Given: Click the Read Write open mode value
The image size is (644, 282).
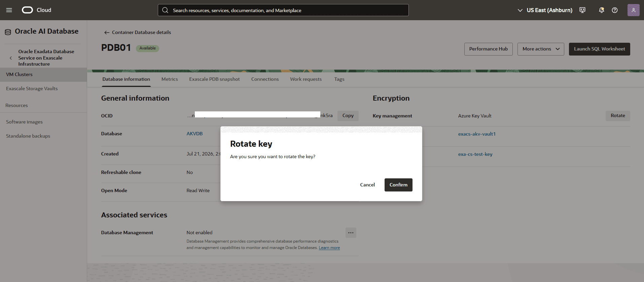Looking at the screenshot, I should click(198, 190).
